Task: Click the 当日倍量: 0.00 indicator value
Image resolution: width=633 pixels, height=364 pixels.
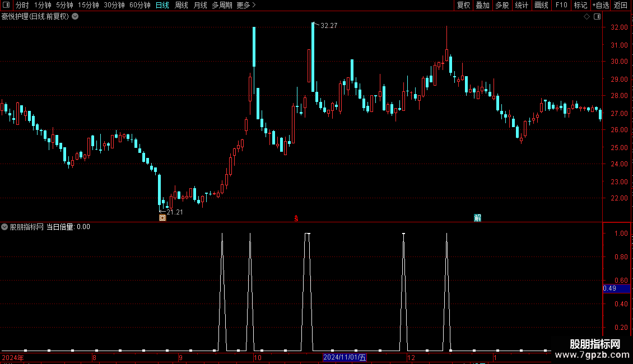Action: click(68, 227)
